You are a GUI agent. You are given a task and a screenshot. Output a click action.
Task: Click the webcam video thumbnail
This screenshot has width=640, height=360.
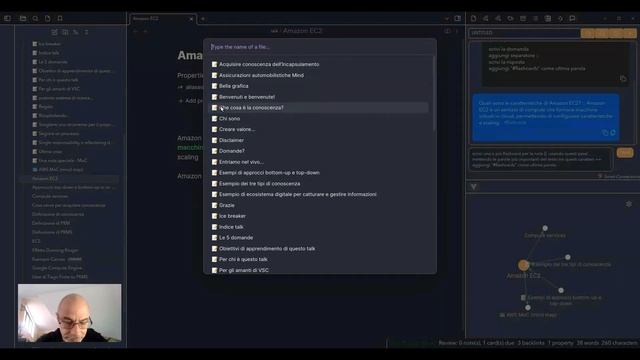click(69, 313)
